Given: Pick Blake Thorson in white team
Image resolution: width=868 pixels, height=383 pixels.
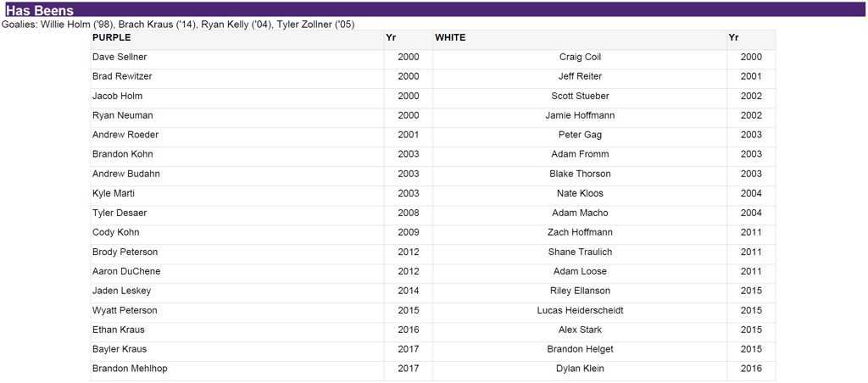Looking at the screenshot, I should tap(580, 175).
